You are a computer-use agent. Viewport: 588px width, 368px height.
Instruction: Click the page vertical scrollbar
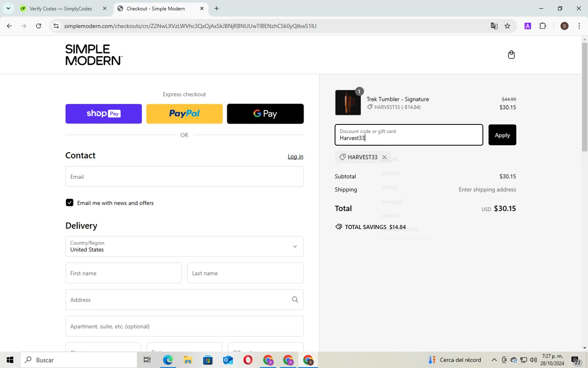click(584, 97)
